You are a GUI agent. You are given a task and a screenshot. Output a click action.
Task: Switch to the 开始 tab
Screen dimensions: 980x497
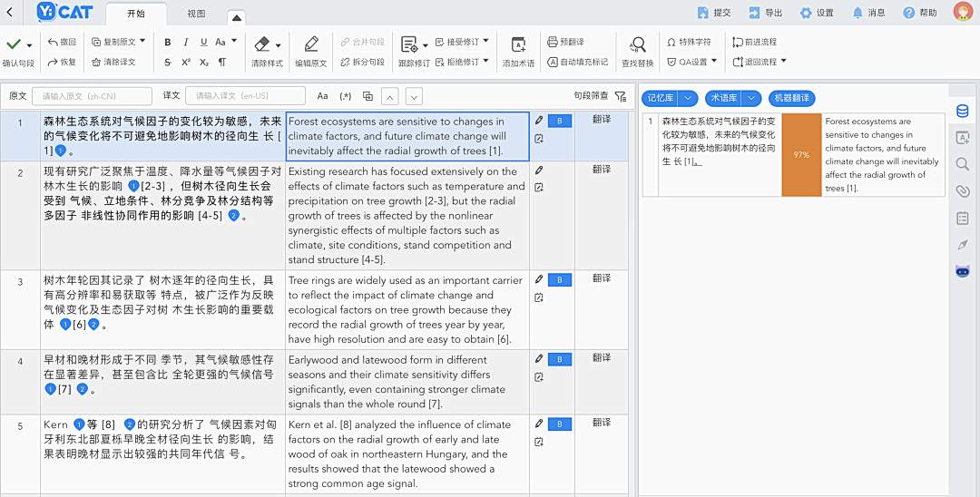click(135, 13)
